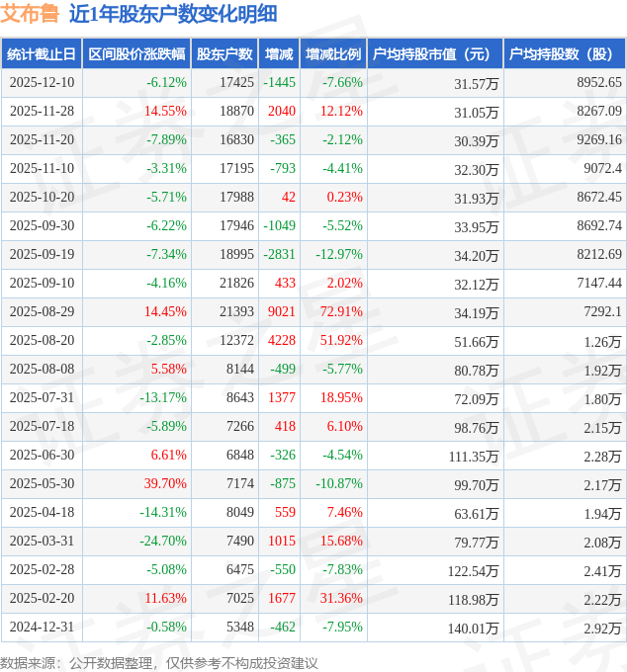This screenshot has width=627, height=672.
Task: Click the 21826 shareholder count cell
Action: click(236, 284)
